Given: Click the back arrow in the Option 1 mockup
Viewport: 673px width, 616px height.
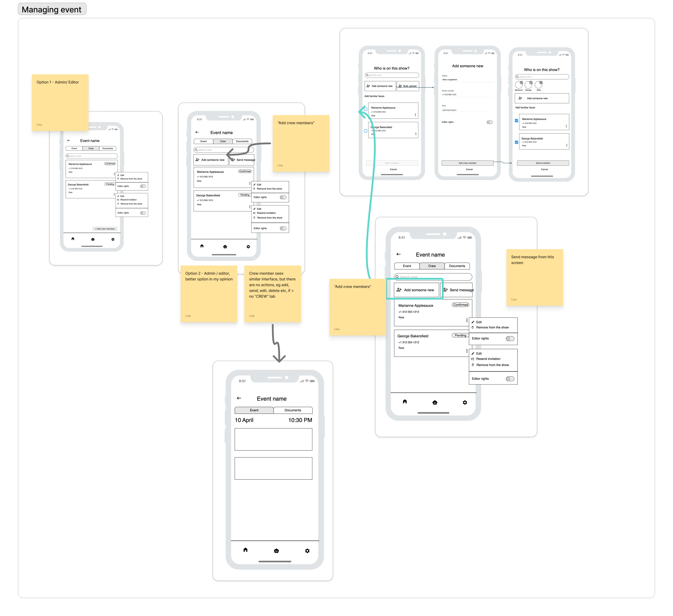Looking at the screenshot, I should coord(68,141).
